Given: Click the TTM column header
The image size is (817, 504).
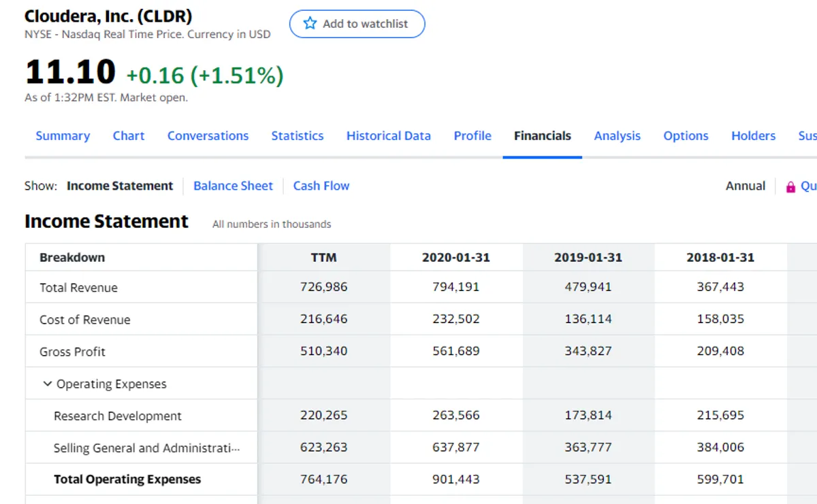Looking at the screenshot, I should click(323, 258).
